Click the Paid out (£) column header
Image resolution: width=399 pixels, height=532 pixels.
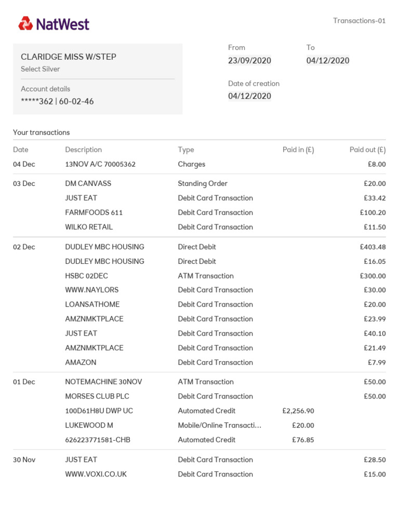click(x=367, y=150)
